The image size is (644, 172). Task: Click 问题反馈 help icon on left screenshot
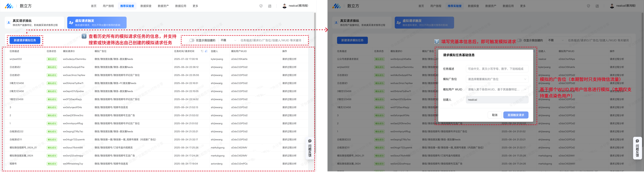[x=310, y=141]
